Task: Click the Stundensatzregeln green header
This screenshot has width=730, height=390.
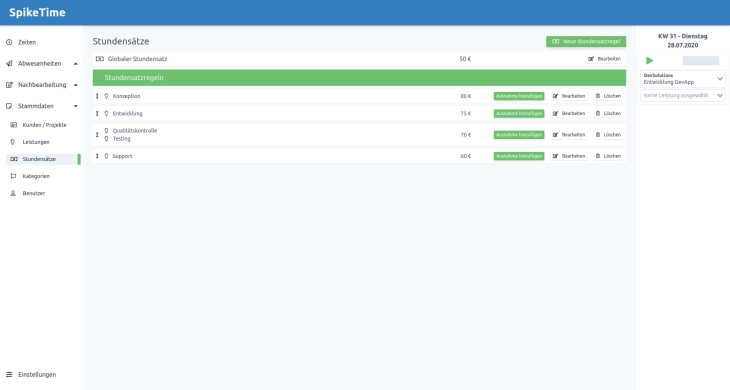Action: coord(359,78)
